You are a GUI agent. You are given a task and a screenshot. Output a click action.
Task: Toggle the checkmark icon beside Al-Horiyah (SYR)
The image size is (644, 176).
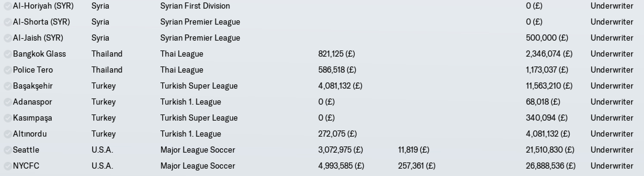tap(8, 6)
